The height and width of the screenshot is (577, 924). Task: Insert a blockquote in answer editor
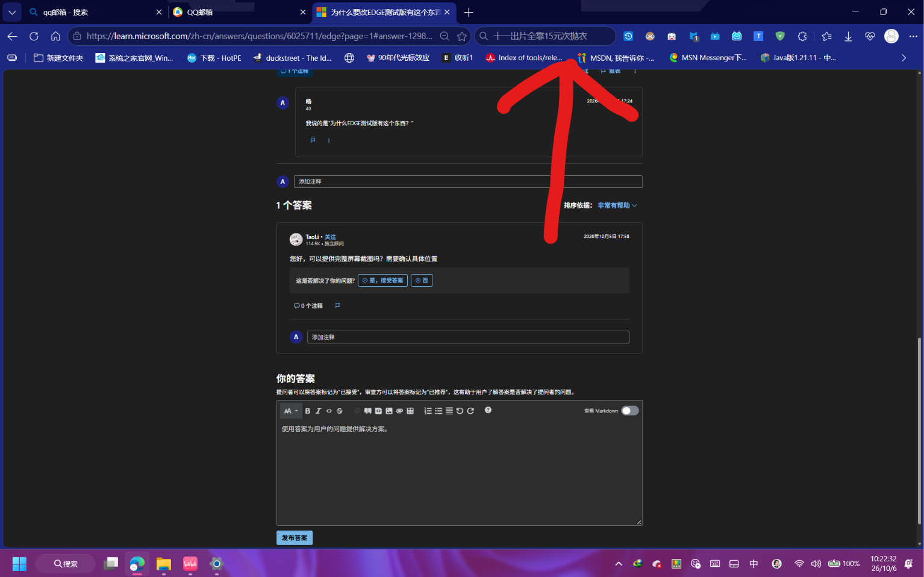(367, 411)
